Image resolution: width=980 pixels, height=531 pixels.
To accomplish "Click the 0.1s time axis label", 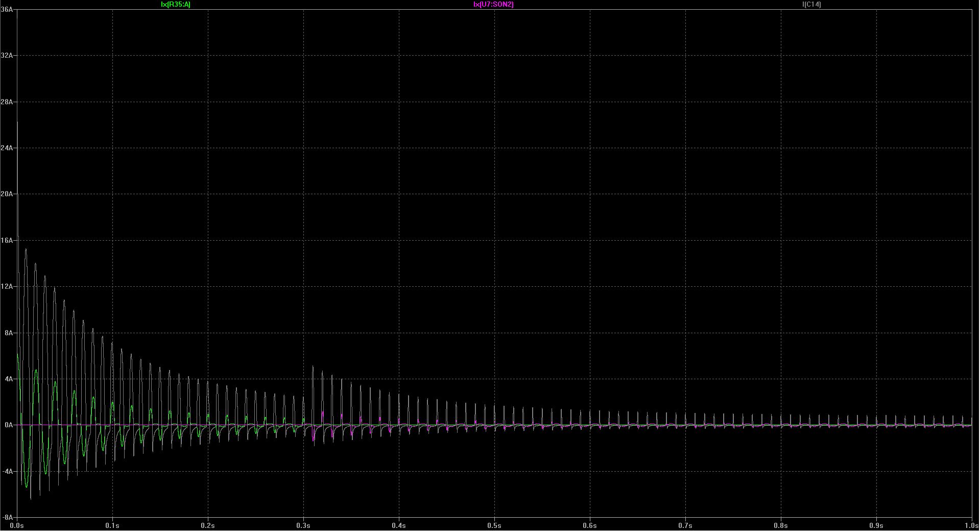I will click(x=112, y=525).
